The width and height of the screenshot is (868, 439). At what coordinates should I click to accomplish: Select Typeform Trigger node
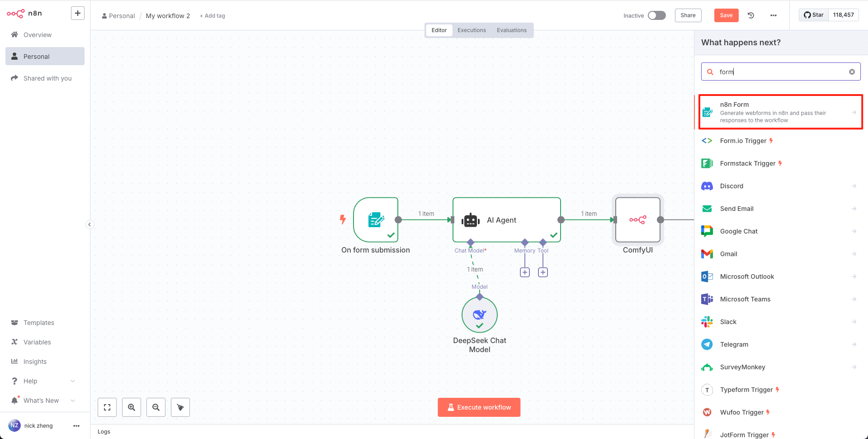point(781,390)
